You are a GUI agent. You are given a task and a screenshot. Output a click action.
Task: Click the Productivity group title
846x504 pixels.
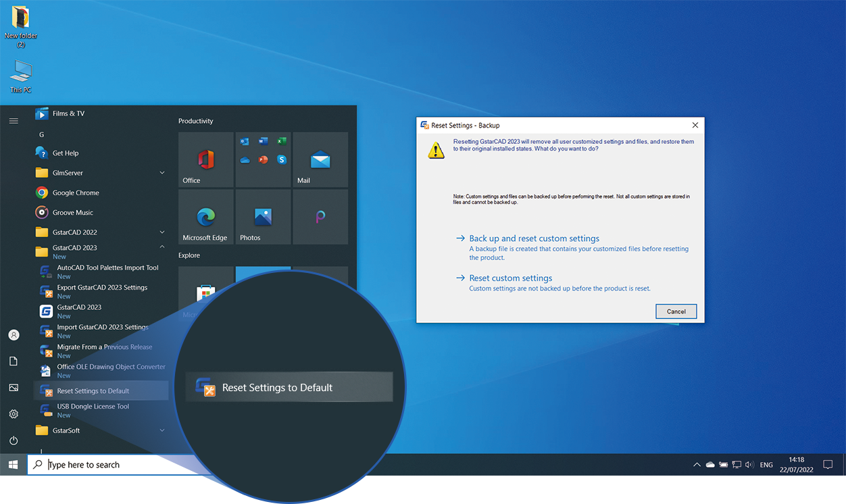tap(196, 121)
